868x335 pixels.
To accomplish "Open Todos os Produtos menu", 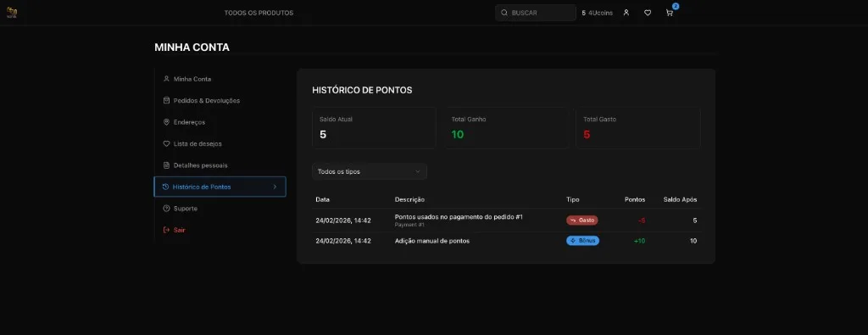I will pyautogui.click(x=259, y=13).
